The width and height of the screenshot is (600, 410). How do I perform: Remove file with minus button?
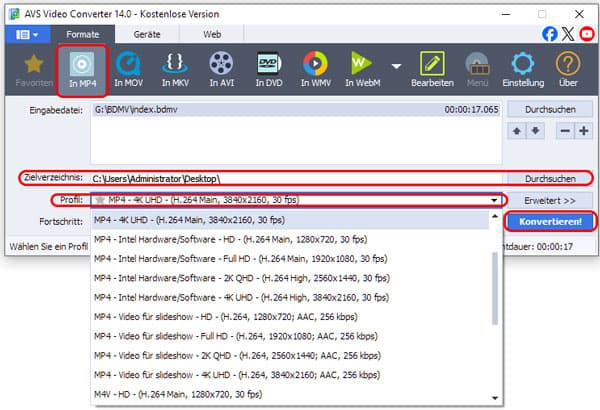pos(565,131)
